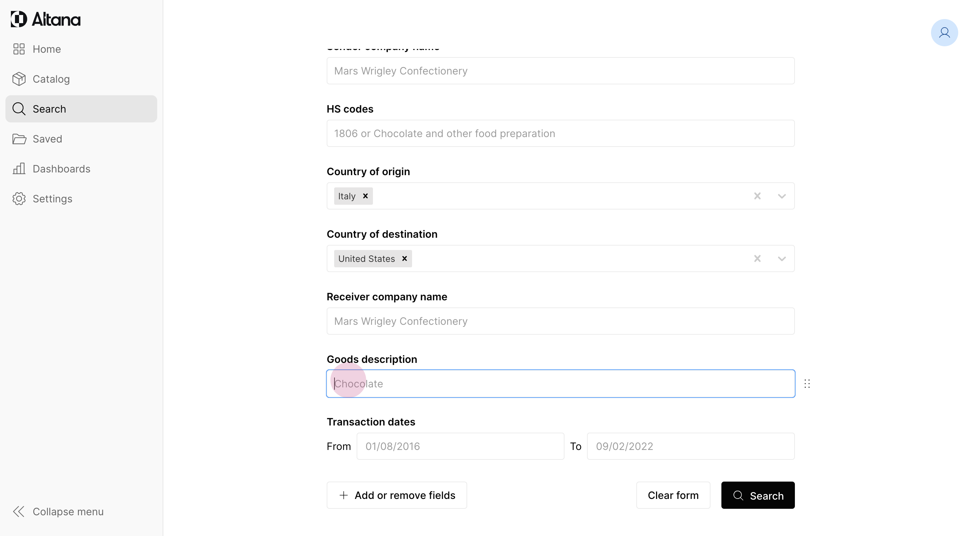Expand the Country of destination dropdown
The image size is (980, 536).
pos(781,259)
